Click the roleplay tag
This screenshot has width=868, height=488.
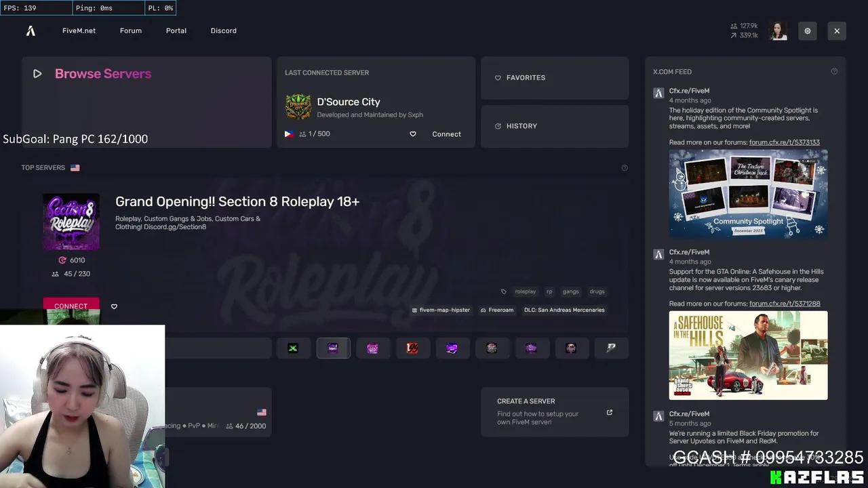(x=526, y=291)
